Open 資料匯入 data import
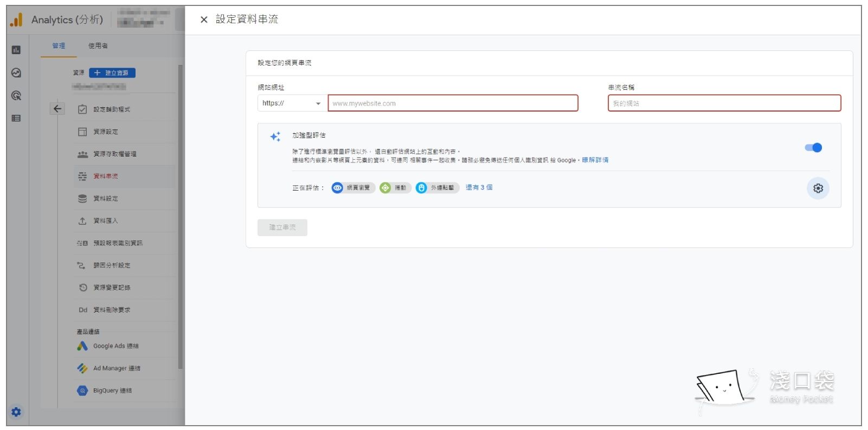This screenshot has height=430, width=868. tap(125, 220)
